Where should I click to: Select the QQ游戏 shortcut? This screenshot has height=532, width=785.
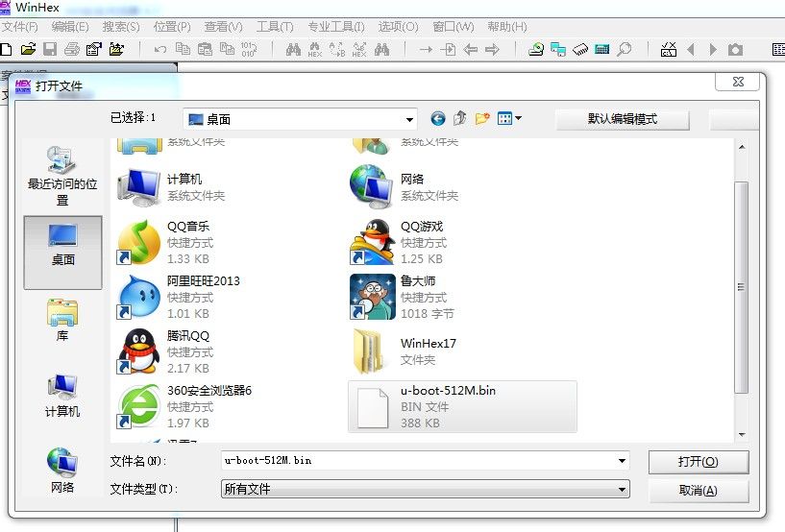[x=462, y=242]
